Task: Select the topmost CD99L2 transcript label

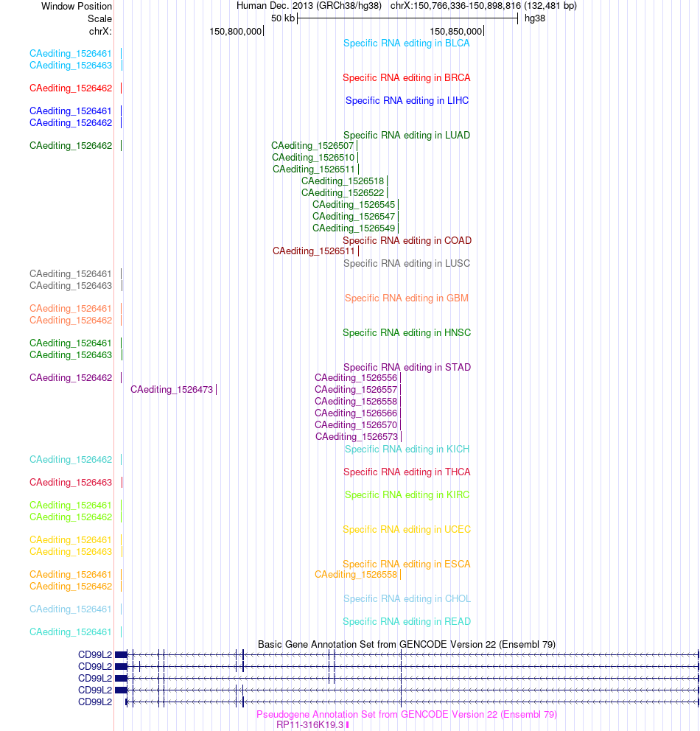Action: pyautogui.click(x=95, y=655)
